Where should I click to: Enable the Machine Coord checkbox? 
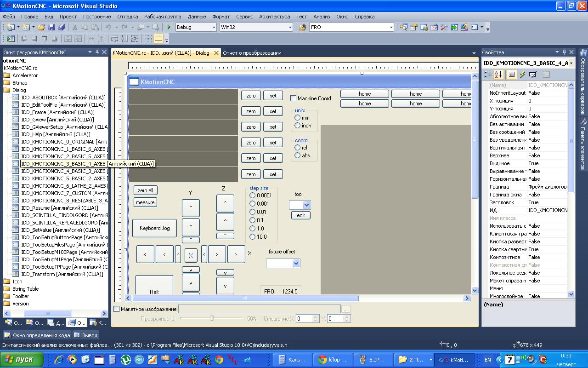coord(294,98)
